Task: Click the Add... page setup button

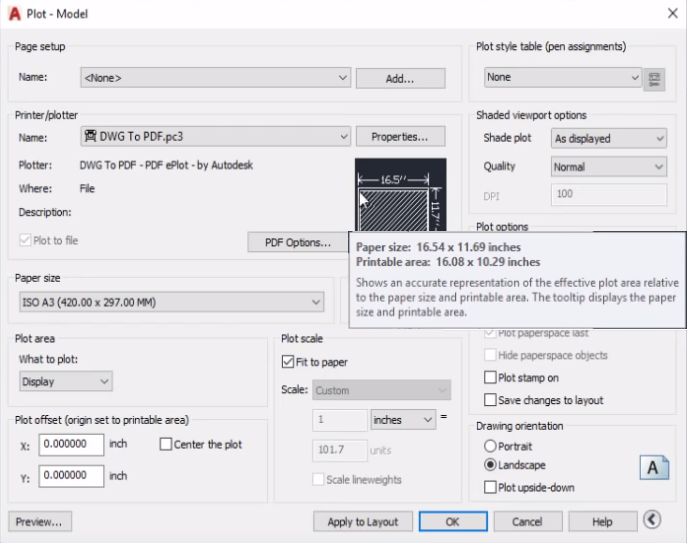Action: click(400, 78)
